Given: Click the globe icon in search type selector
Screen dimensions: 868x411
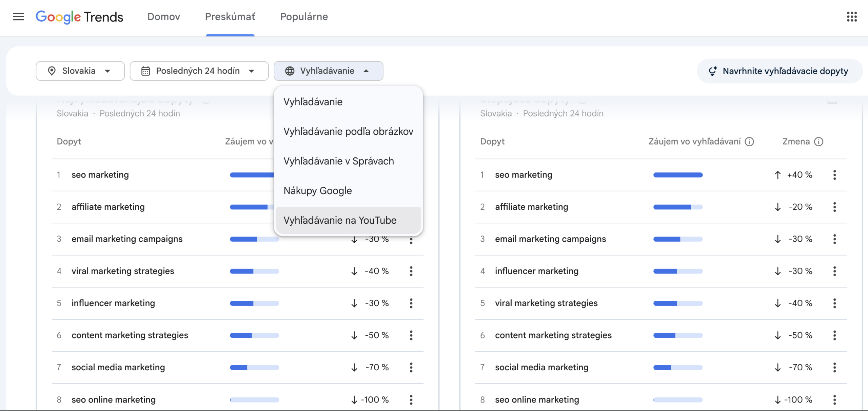Looking at the screenshot, I should point(290,71).
